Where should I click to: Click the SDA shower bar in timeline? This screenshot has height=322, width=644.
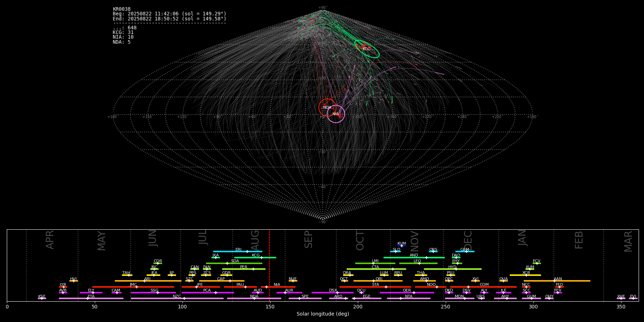[234, 263]
